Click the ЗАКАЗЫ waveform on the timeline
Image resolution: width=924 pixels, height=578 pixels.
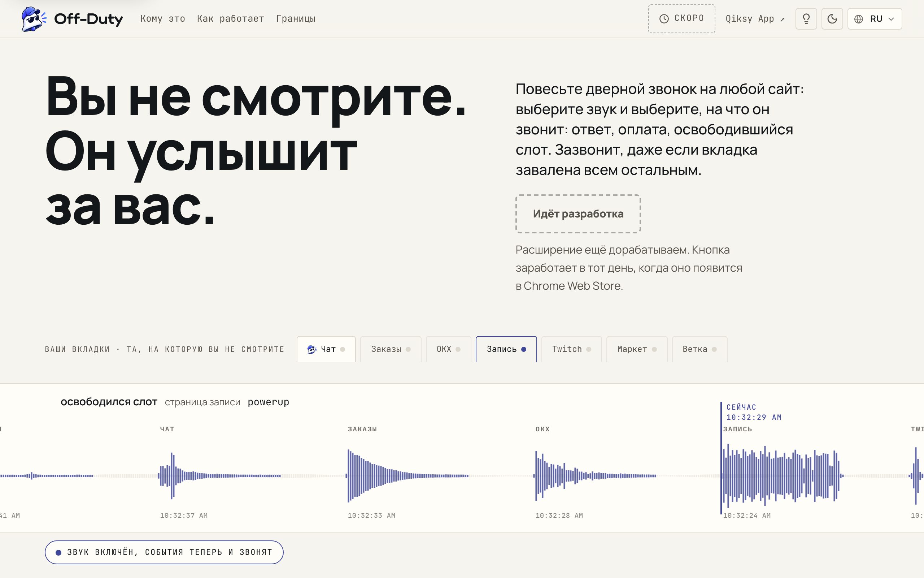point(407,475)
